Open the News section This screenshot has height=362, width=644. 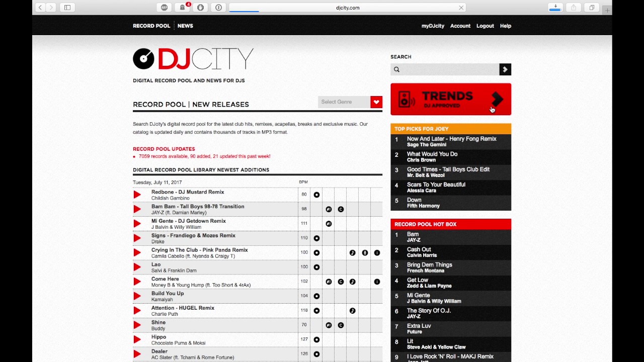[x=185, y=26]
